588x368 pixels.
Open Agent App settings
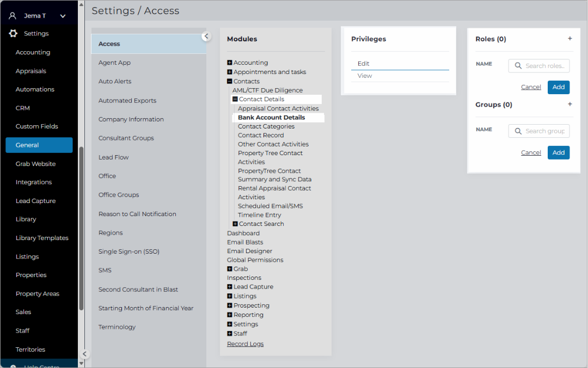114,63
